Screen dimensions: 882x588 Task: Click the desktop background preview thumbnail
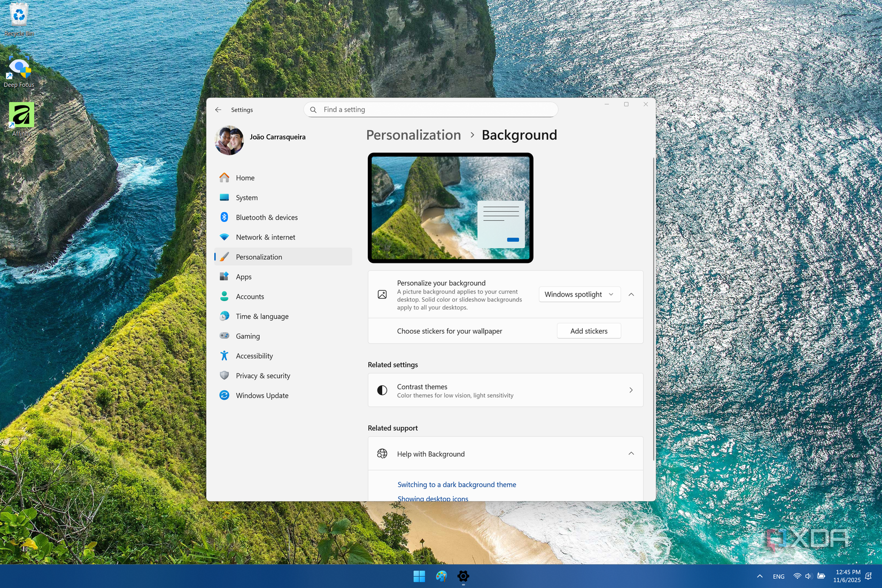click(x=450, y=208)
